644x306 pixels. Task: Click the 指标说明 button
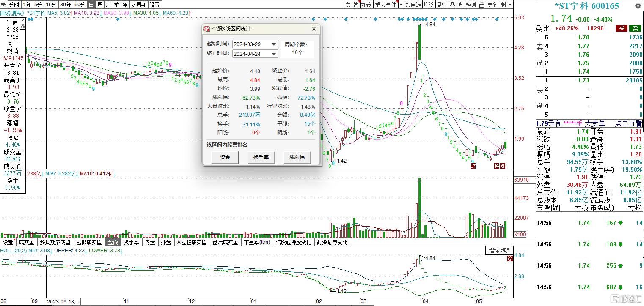tap(499, 251)
